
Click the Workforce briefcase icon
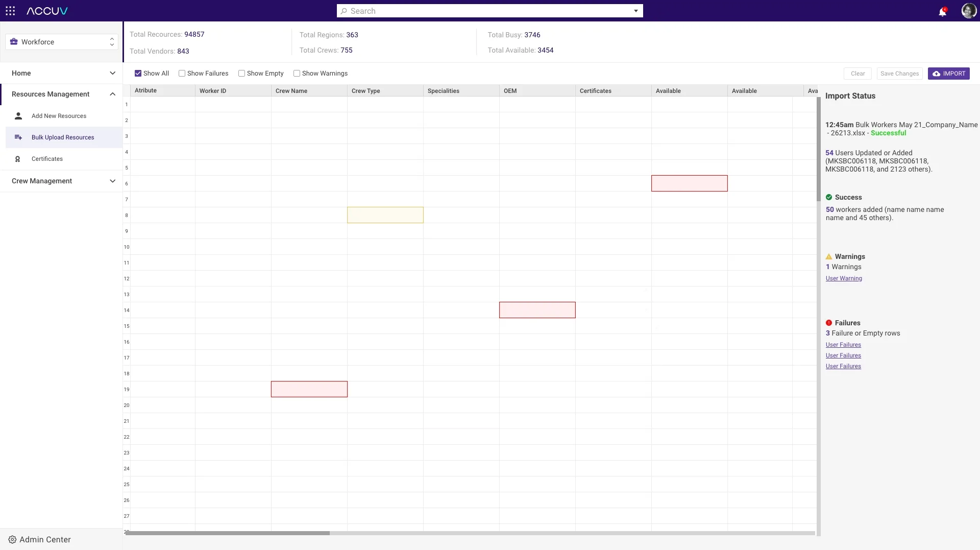(x=14, y=42)
